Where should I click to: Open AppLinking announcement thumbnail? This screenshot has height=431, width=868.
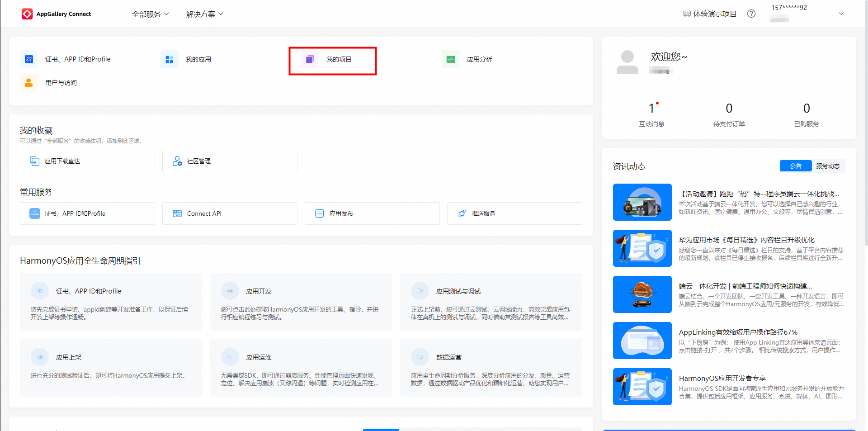pyautogui.click(x=642, y=341)
